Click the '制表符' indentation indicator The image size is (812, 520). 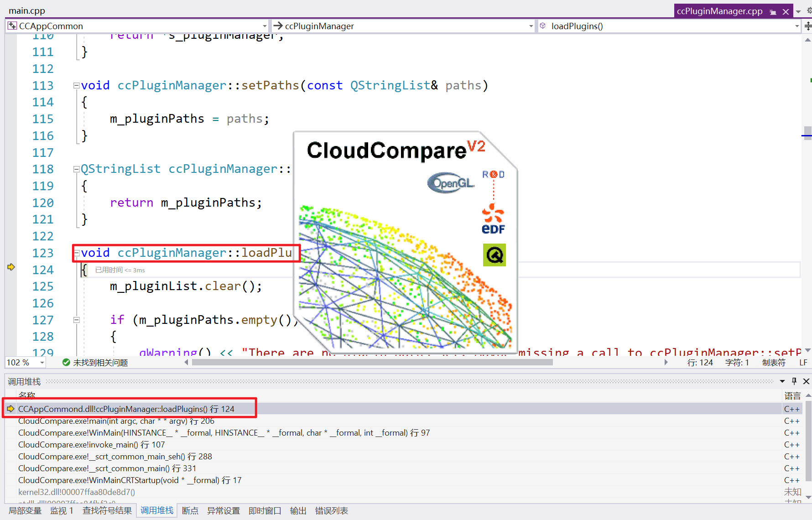coord(774,363)
